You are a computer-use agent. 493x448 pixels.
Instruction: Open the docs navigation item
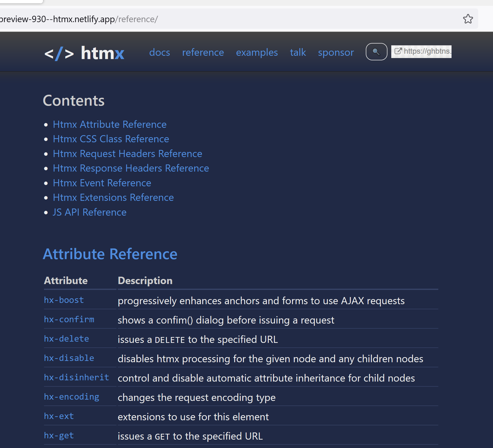click(x=159, y=52)
